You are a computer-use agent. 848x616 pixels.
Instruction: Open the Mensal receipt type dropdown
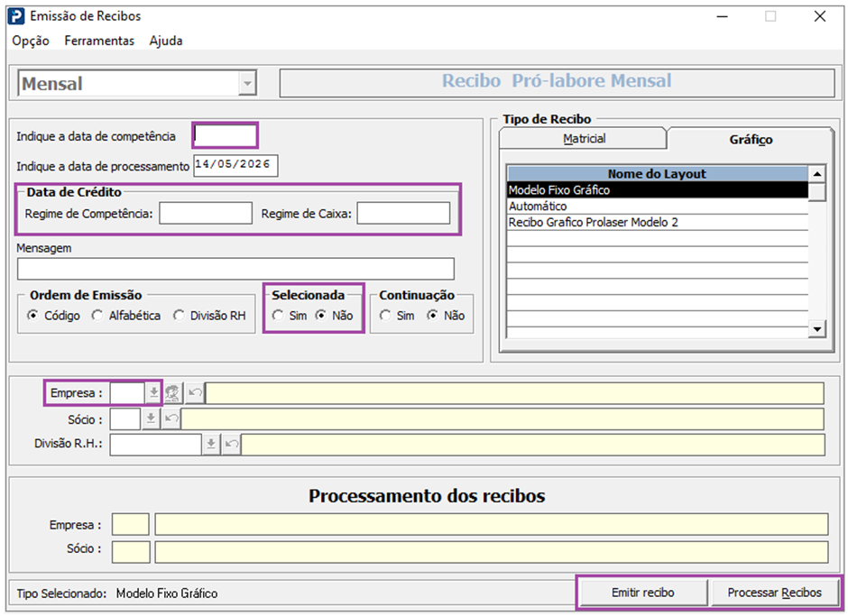(x=247, y=84)
